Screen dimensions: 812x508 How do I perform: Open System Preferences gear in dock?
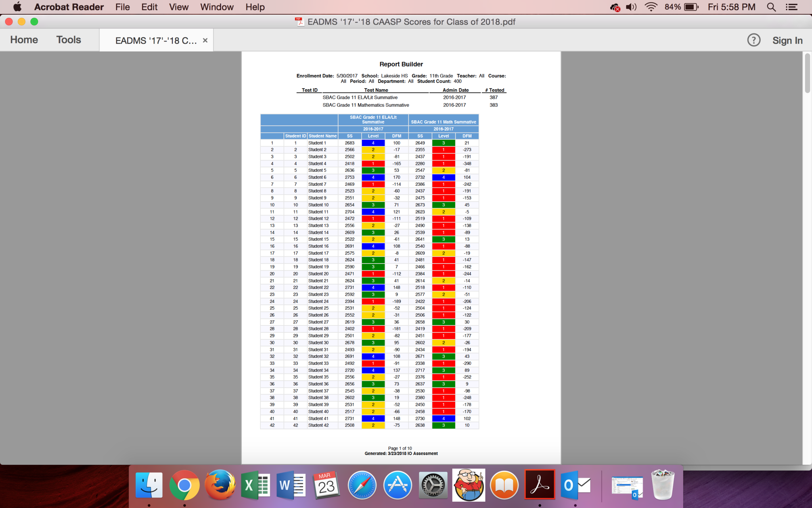(433, 485)
